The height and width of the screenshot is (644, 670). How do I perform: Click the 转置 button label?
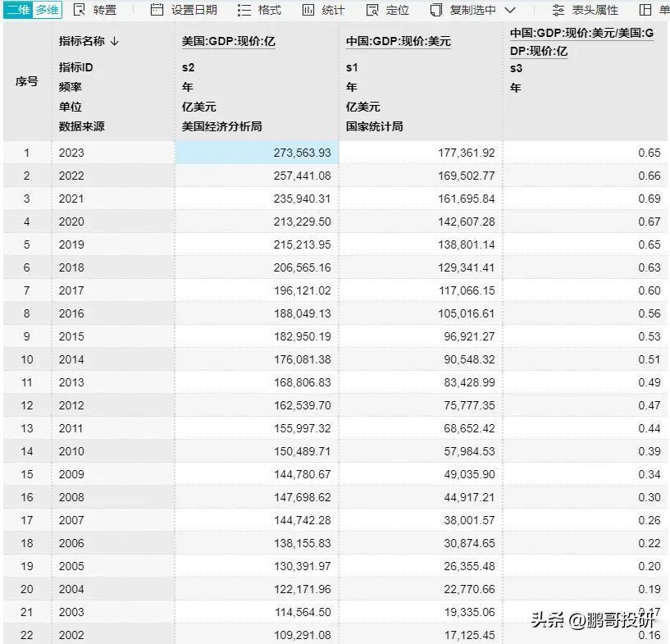point(105,9)
